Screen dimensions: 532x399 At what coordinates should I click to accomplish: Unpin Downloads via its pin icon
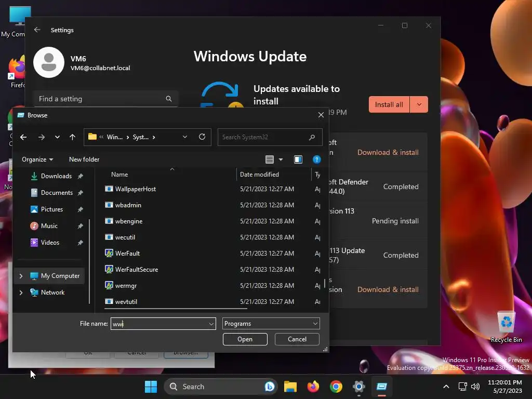point(81,176)
